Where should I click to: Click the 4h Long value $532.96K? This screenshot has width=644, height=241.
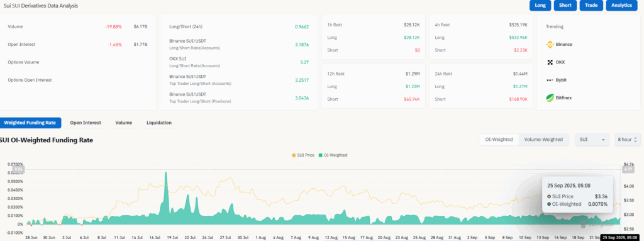click(x=518, y=37)
